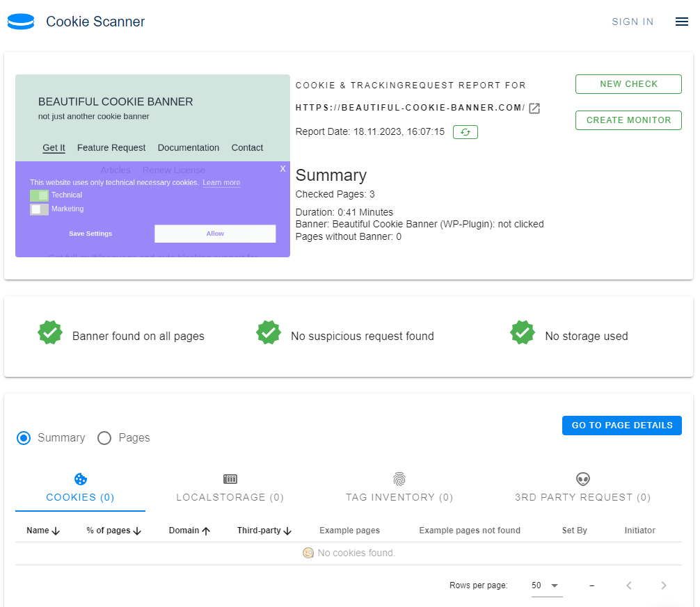Select Documentation in the banner preview menu
The width and height of the screenshot is (700, 607).
coord(188,147)
